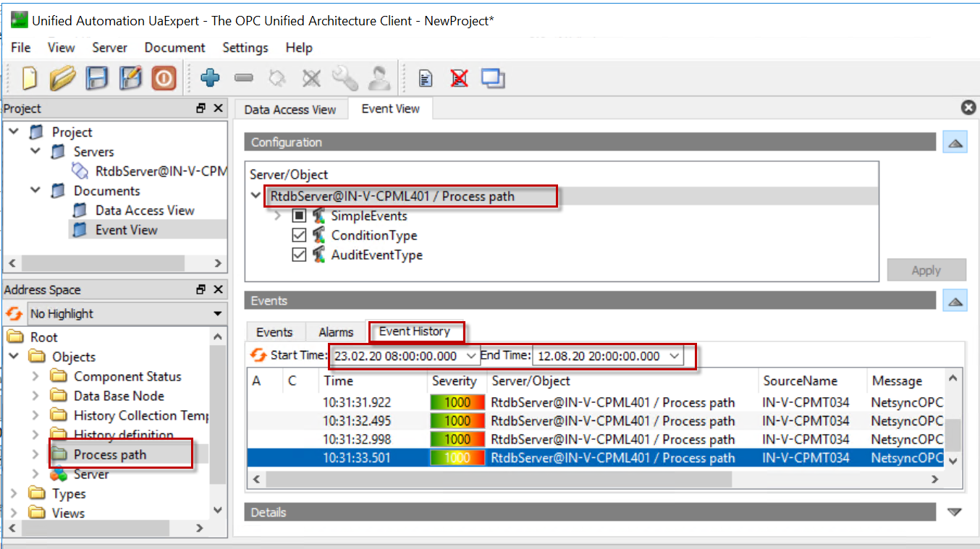
Task: Click the New Project toolbar icon
Action: pyautogui.click(x=29, y=78)
